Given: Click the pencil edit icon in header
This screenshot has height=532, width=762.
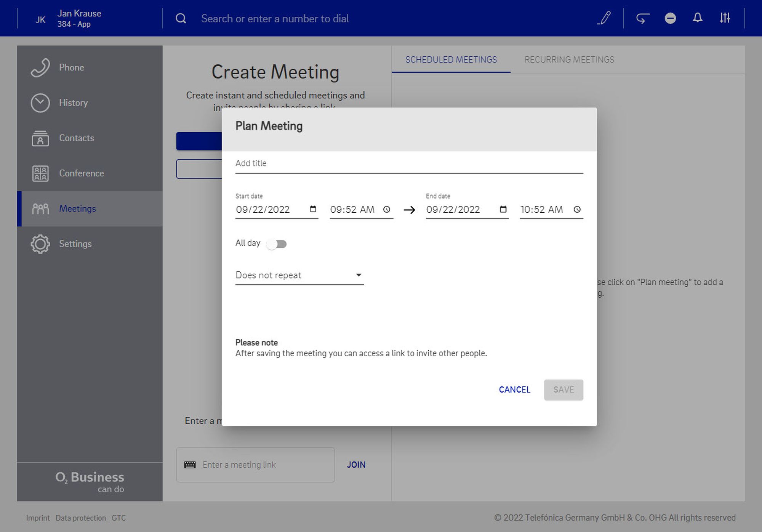Looking at the screenshot, I should [x=604, y=18].
